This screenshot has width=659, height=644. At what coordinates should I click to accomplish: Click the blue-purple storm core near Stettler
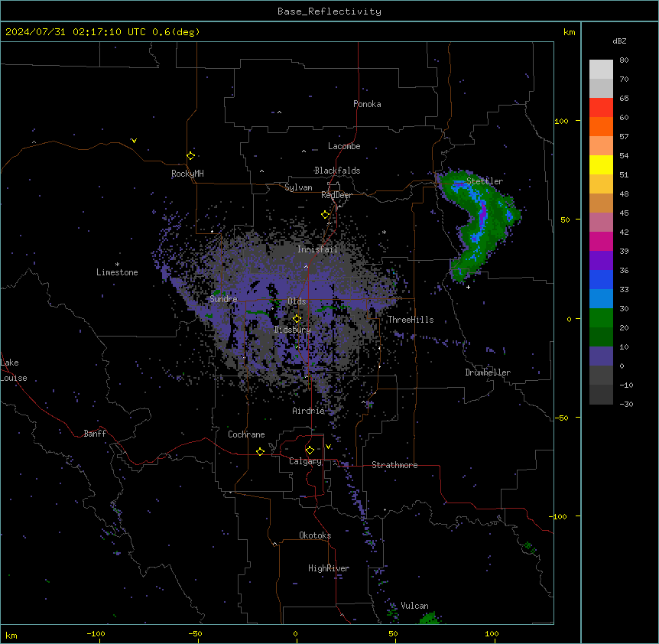483,210
